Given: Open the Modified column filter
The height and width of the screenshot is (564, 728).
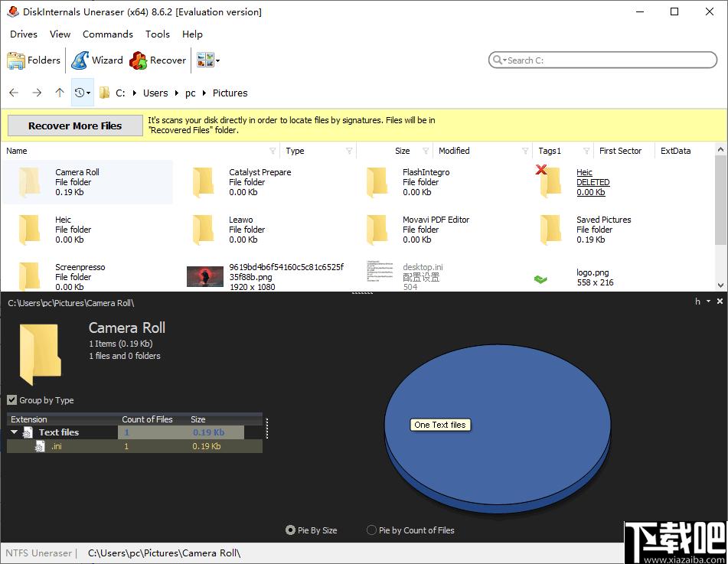Looking at the screenshot, I should [x=525, y=151].
